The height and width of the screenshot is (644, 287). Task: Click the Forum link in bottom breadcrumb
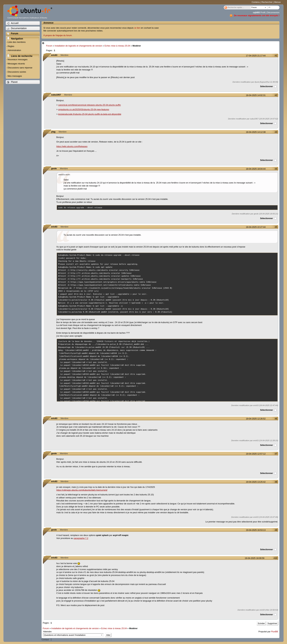click(46, 628)
